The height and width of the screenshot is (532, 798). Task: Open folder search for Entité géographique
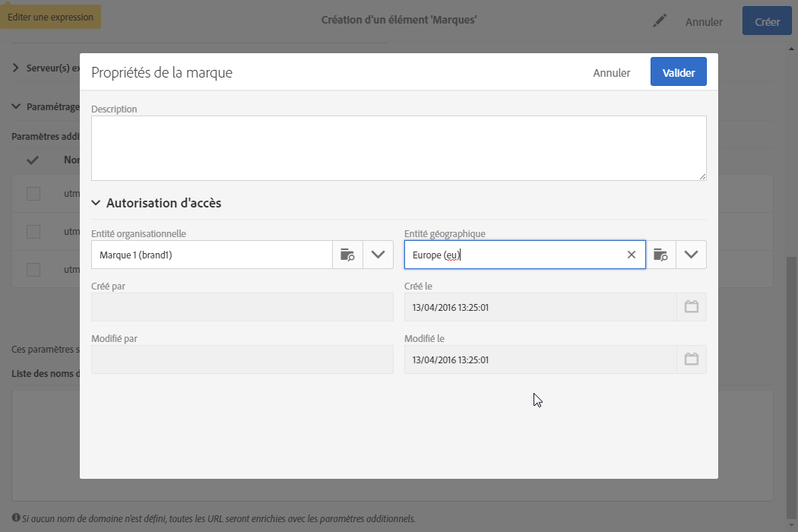click(660, 255)
